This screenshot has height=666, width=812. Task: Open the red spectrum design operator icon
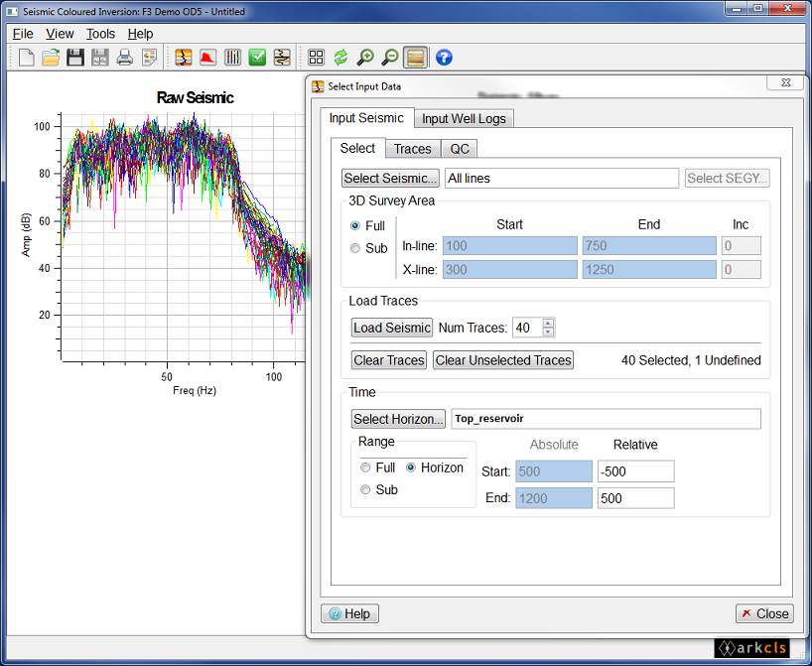(x=207, y=57)
